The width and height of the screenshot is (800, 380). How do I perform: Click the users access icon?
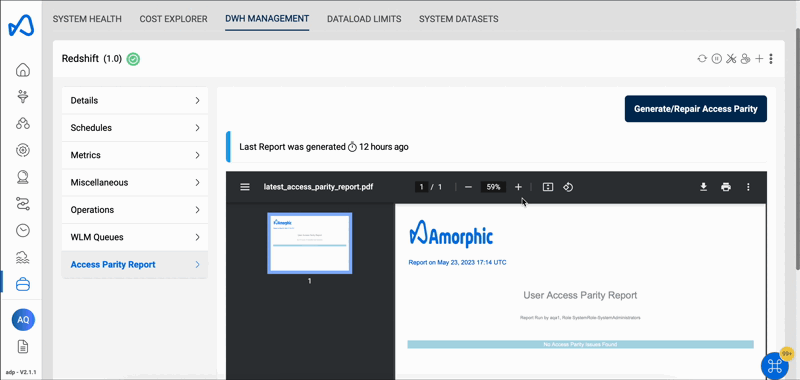(x=745, y=59)
